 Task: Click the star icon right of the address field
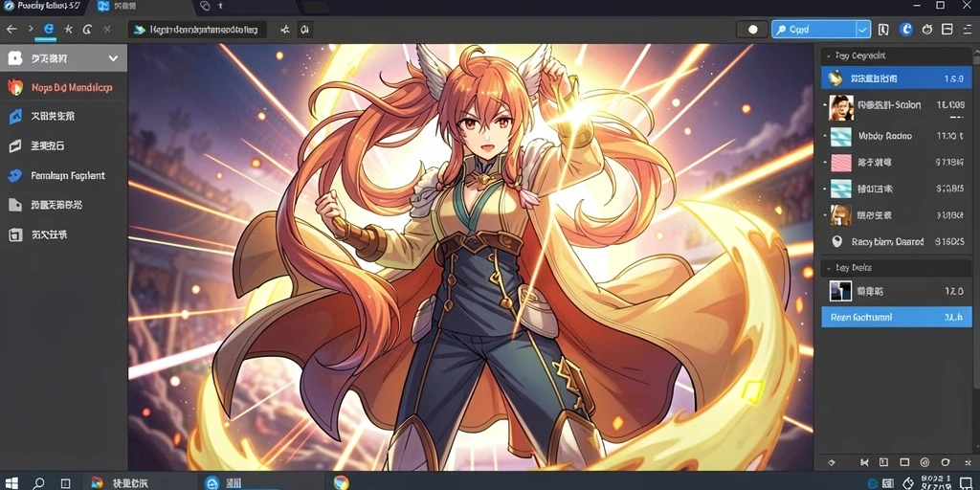[285, 29]
